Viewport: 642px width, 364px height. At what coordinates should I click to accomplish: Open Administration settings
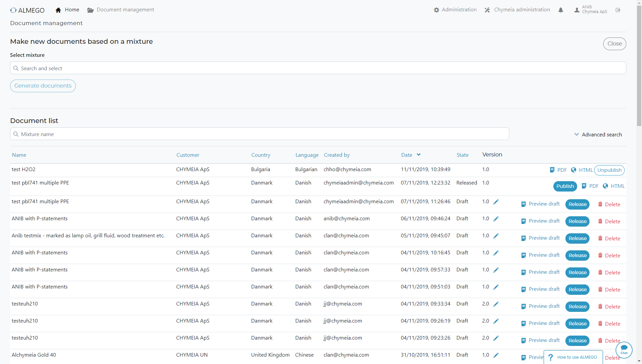pos(455,10)
